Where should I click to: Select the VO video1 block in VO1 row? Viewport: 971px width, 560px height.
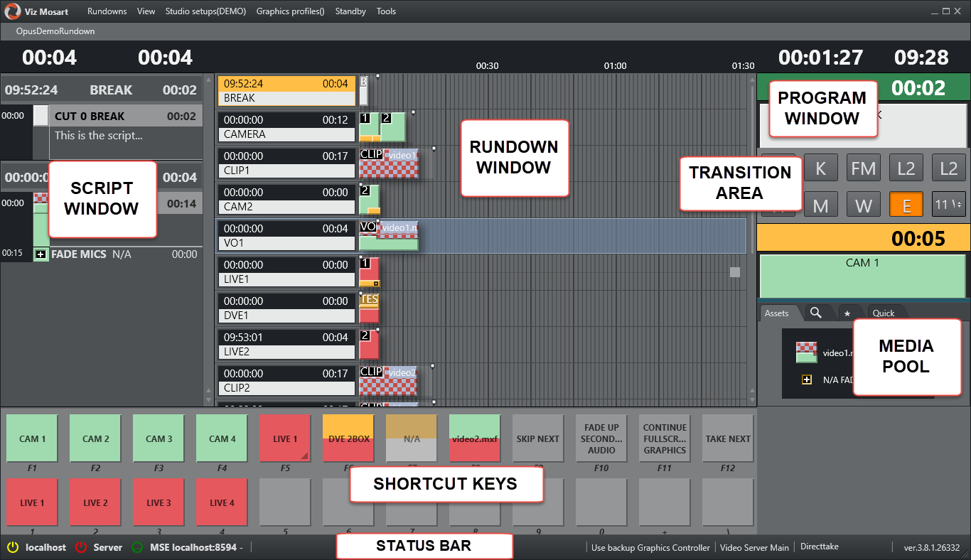click(389, 236)
